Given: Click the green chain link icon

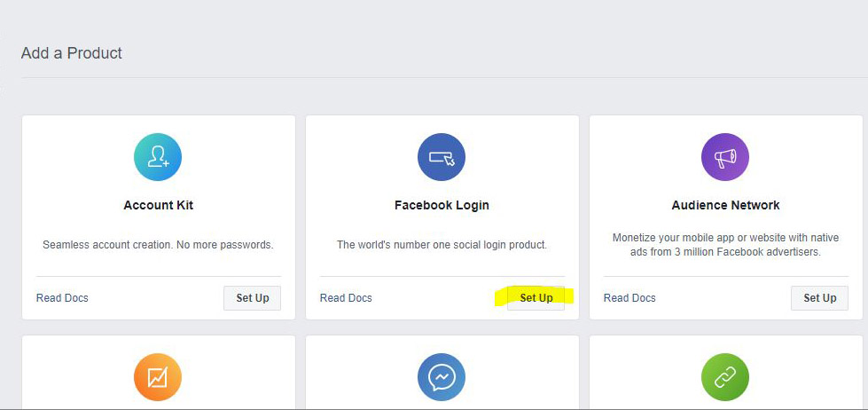Looking at the screenshot, I should [725, 377].
